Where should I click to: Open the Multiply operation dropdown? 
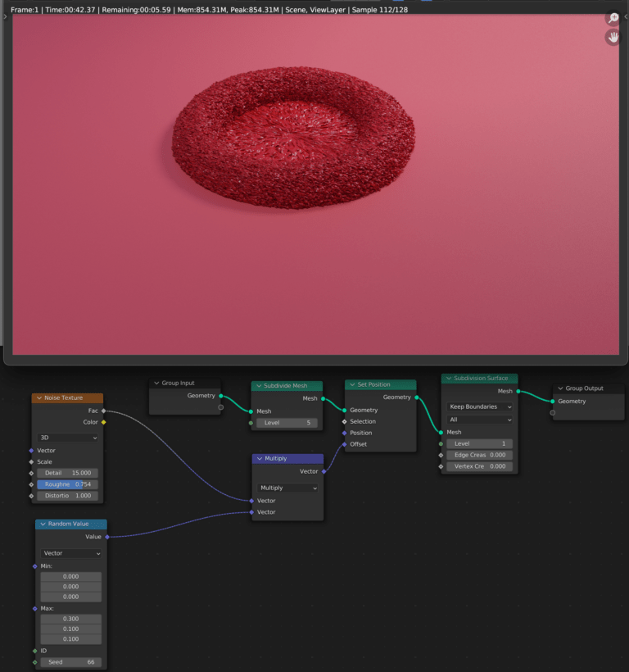287,488
